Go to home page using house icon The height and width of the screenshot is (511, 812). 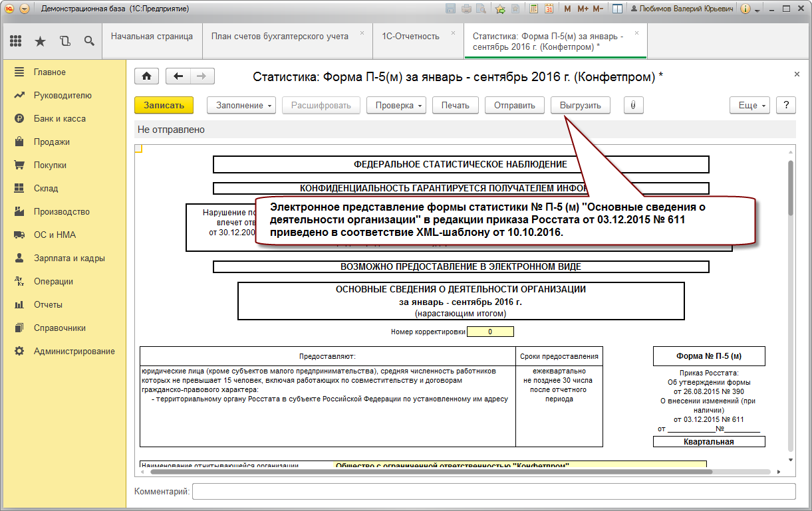[x=146, y=76]
